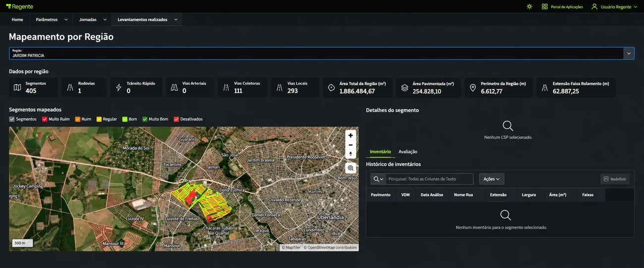Open the Parâmetros menu

(47, 20)
